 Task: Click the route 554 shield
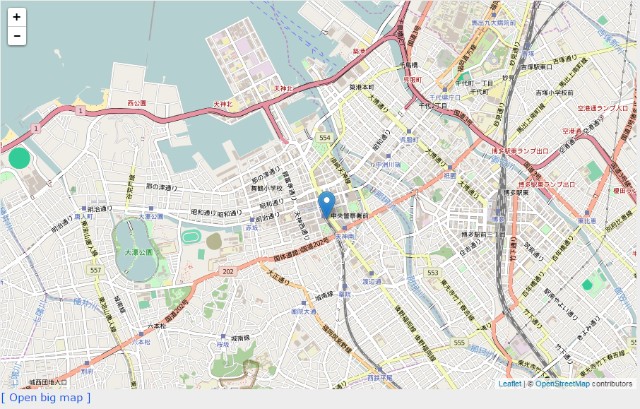[324, 138]
